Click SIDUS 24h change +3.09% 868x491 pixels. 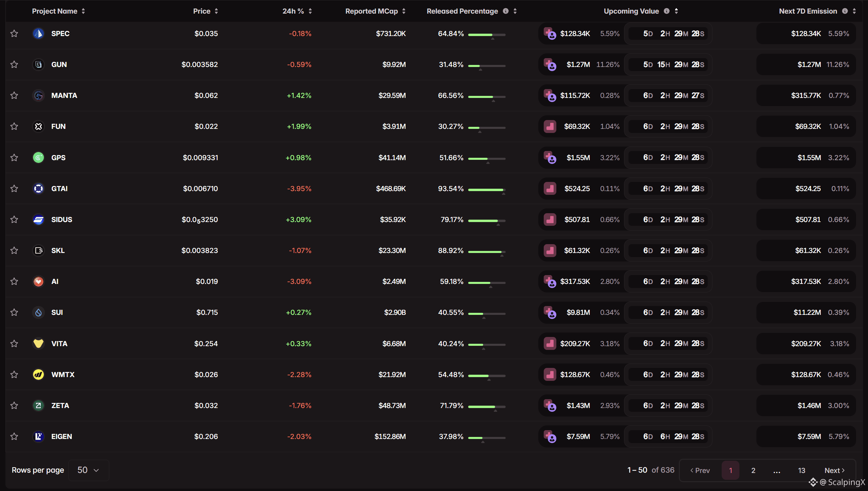tap(298, 220)
